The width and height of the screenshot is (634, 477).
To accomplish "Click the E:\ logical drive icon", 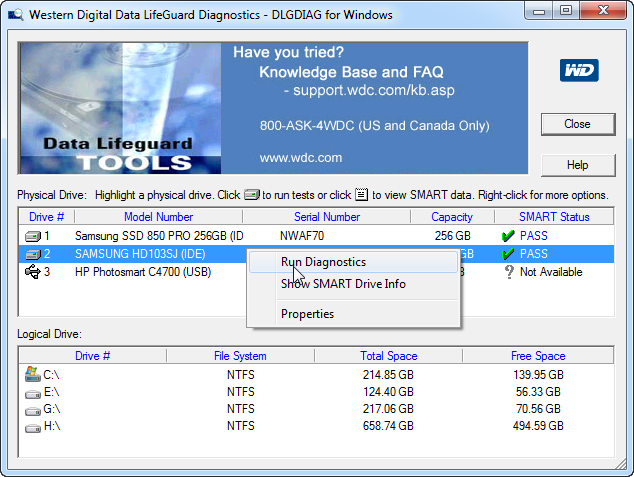I will [33, 393].
